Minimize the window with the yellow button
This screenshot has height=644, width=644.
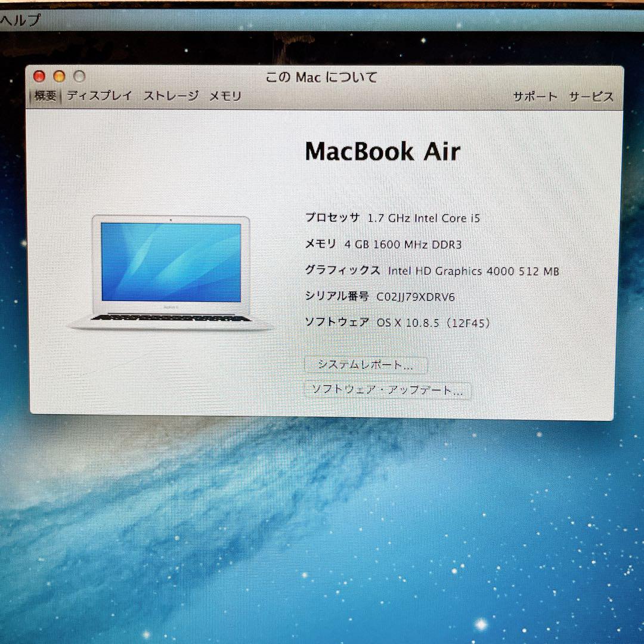[60, 76]
